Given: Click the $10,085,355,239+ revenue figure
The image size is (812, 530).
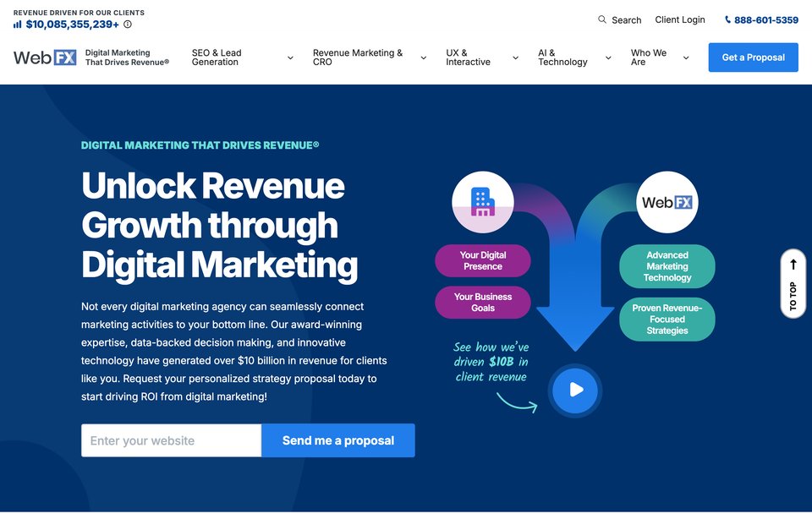Looking at the screenshot, I should (x=72, y=25).
